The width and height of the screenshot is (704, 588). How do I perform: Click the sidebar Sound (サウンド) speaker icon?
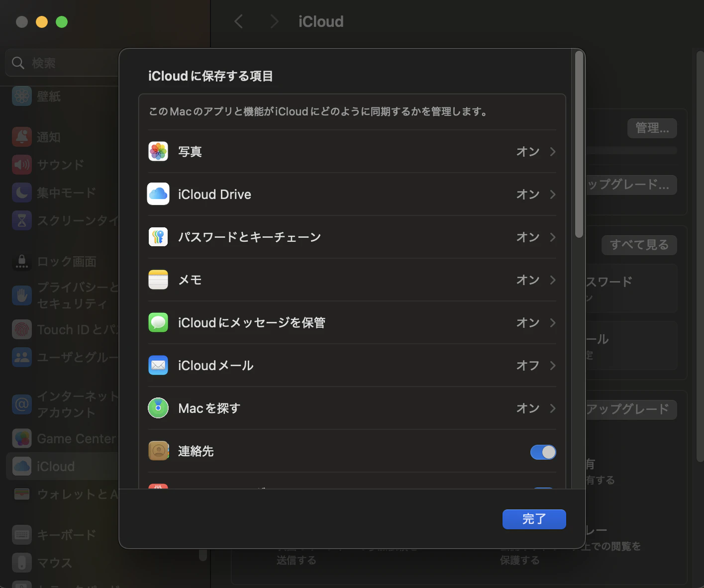pyautogui.click(x=22, y=165)
